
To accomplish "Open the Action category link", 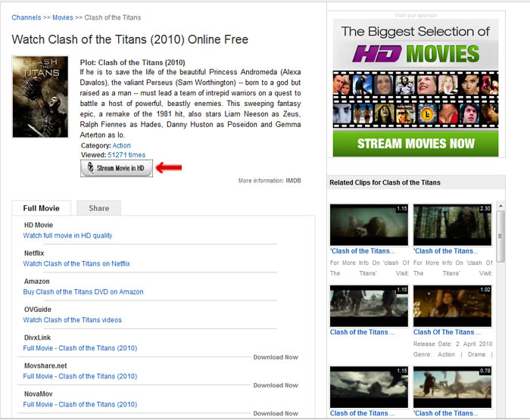I will [x=121, y=145].
